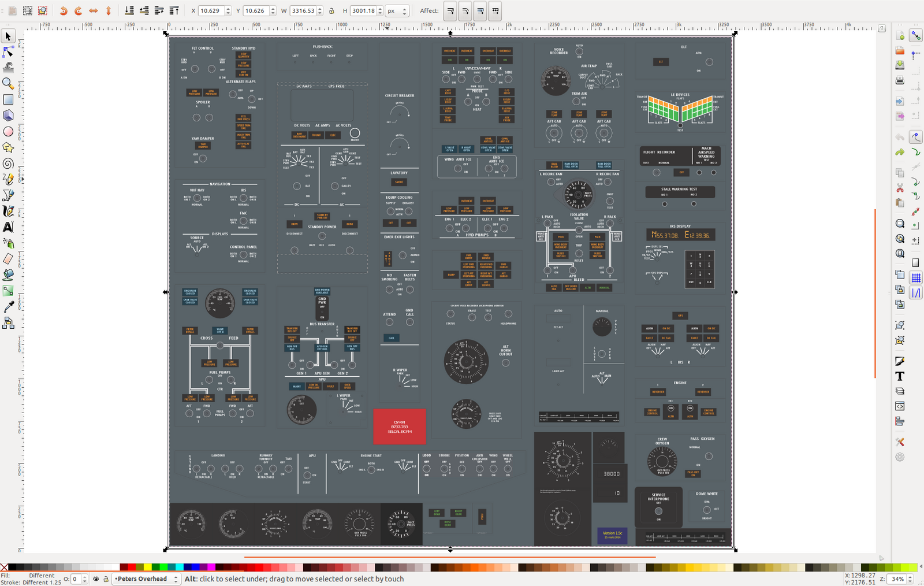924x586 pixels.
Task: Click the Affect scale stroke width button
Action: (x=450, y=11)
